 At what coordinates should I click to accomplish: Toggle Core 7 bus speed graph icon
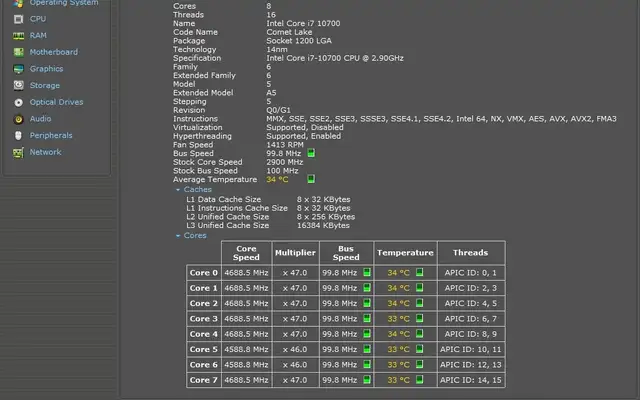coord(366,380)
